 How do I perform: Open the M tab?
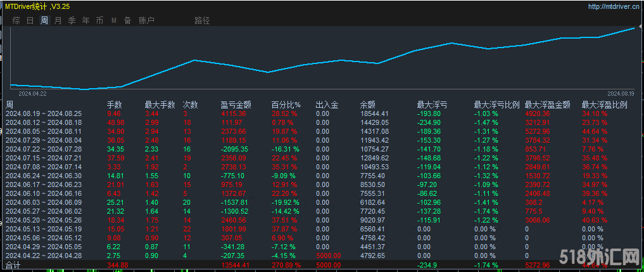(x=114, y=20)
